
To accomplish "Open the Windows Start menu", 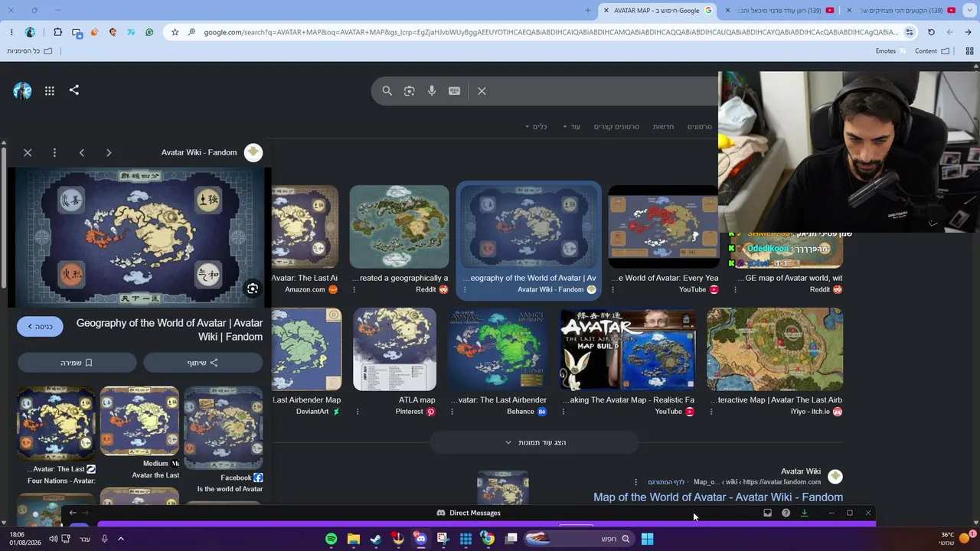I will [647, 539].
